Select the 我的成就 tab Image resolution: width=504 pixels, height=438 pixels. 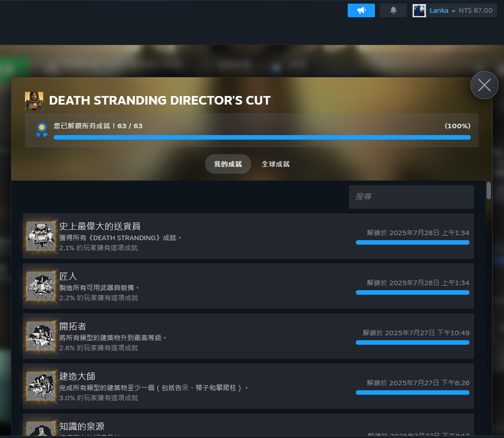pos(228,164)
